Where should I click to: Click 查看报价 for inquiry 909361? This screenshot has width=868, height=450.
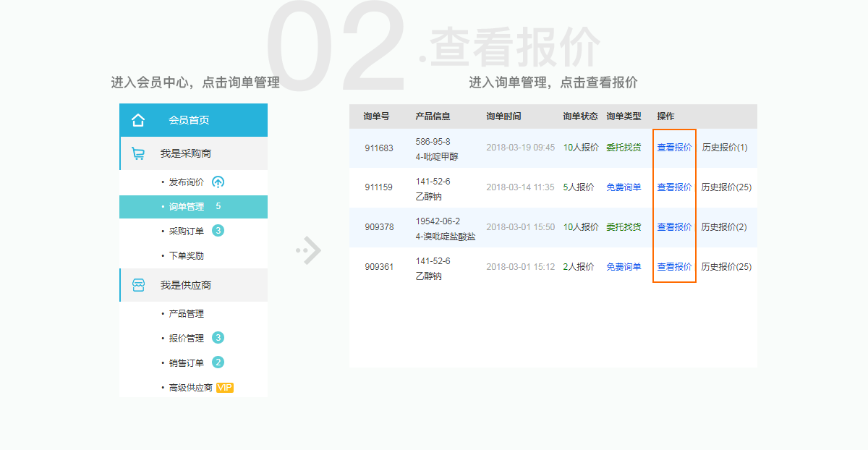pos(674,267)
